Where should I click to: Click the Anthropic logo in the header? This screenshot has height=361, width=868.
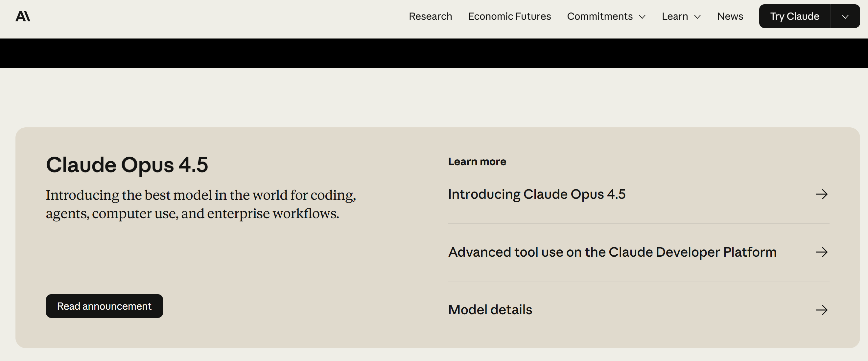click(x=23, y=16)
